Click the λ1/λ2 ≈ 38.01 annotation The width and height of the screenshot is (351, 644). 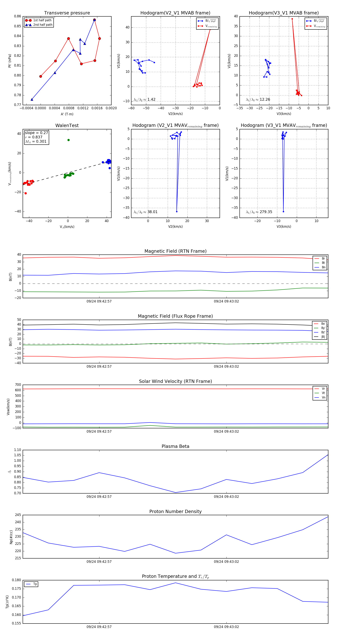click(x=146, y=212)
